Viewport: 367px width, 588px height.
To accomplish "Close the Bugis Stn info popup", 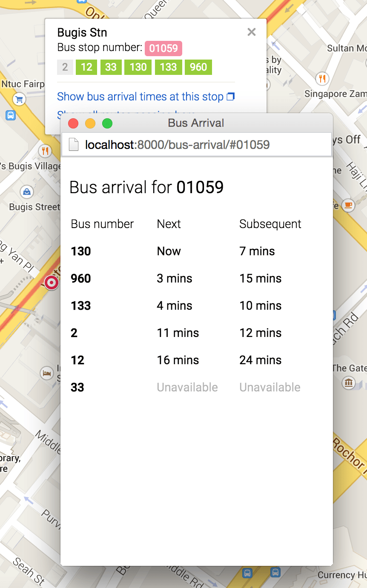I will [252, 32].
